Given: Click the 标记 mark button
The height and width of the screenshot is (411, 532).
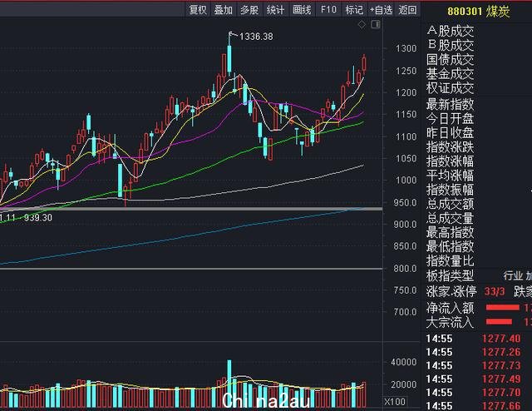Looking at the screenshot, I should point(354,10).
